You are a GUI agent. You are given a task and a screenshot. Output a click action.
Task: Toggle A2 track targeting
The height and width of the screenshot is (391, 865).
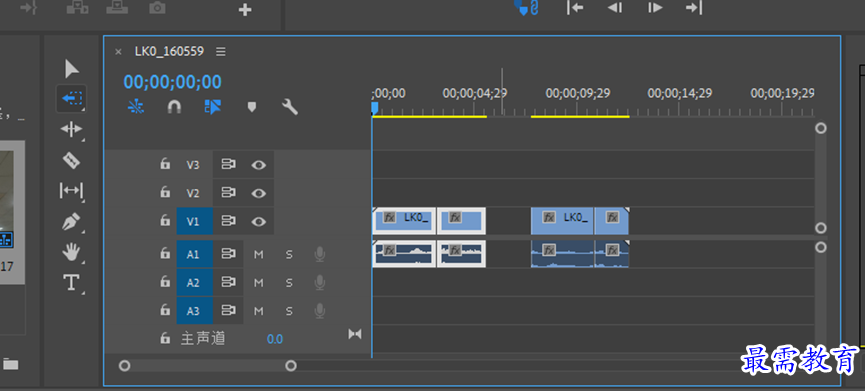pyautogui.click(x=194, y=283)
